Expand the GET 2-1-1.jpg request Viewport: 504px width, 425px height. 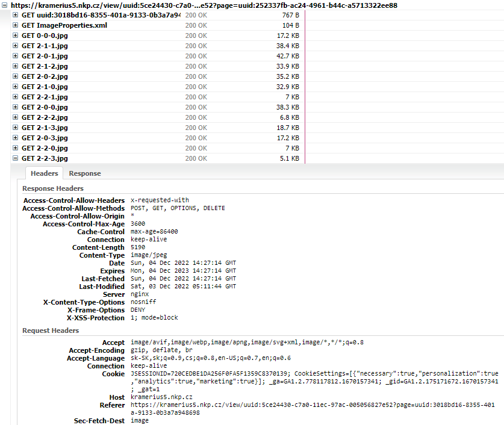(15, 46)
